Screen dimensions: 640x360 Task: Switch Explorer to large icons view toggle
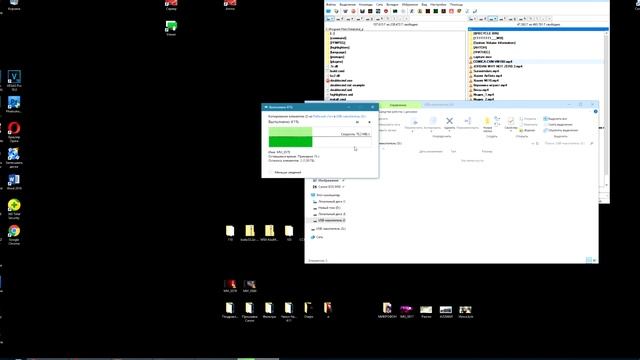click(x=594, y=260)
